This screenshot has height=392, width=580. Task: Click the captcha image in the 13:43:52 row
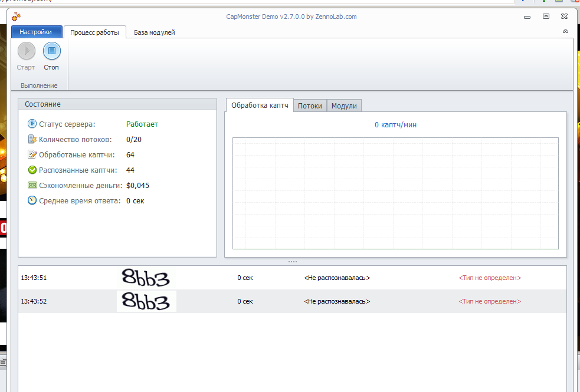[x=146, y=301]
